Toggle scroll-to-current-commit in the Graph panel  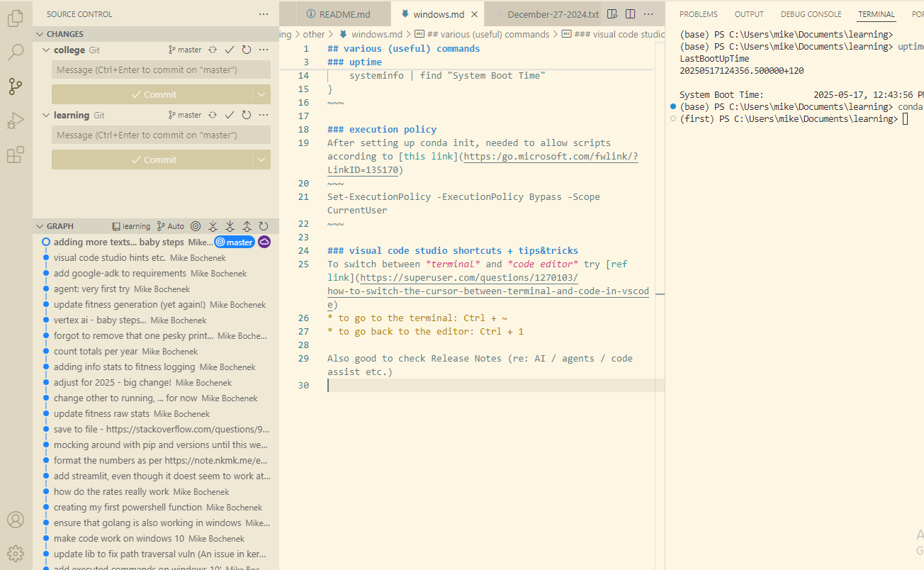pos(196,225)
